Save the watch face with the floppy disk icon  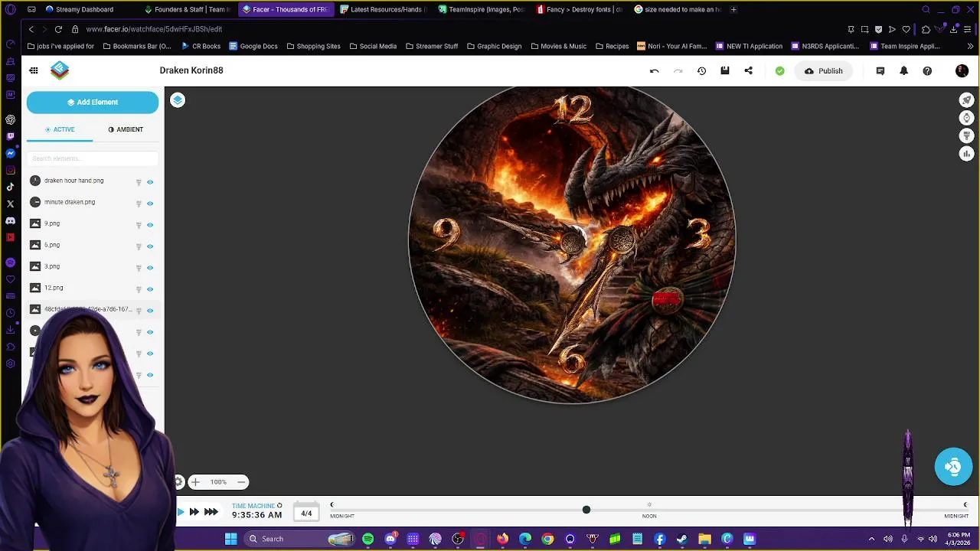coord(725,71)
